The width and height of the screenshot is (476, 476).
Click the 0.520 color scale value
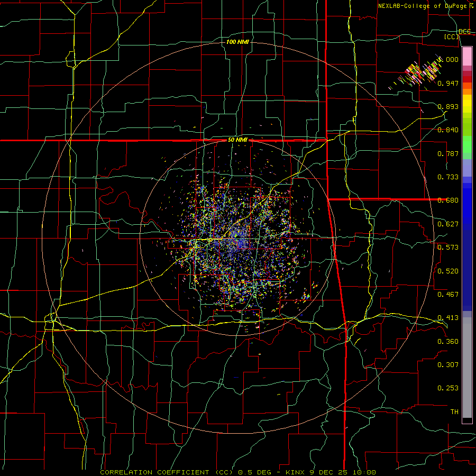click(x=448, y=271)
